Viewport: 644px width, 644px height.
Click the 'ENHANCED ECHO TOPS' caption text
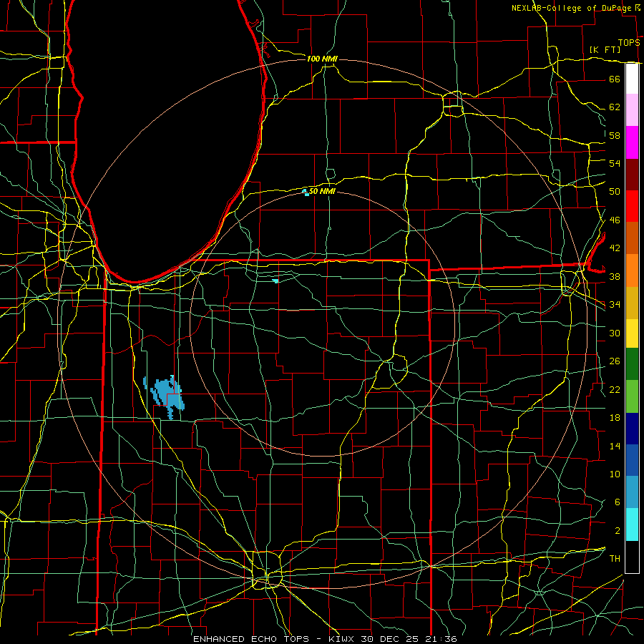[251, 639]
